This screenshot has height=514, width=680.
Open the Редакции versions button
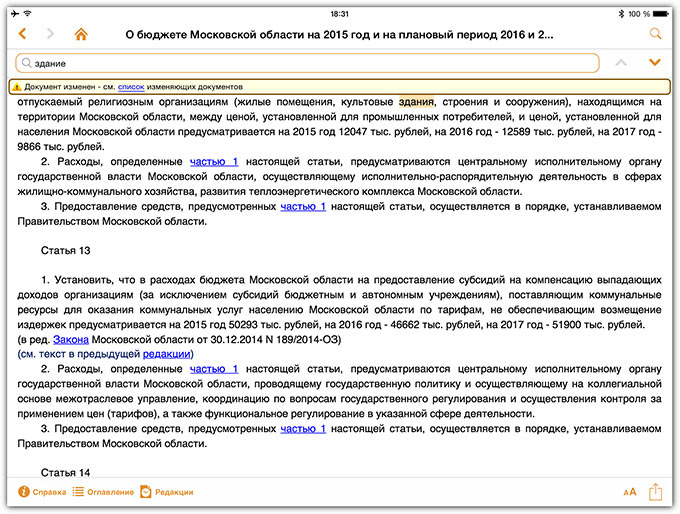coord(167,492)
